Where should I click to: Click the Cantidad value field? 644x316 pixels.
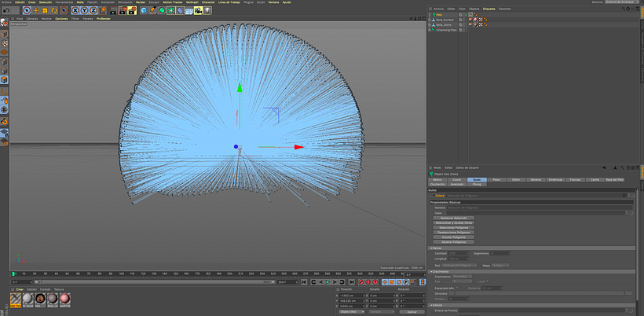pyautogui.click(x=459, y=254)
